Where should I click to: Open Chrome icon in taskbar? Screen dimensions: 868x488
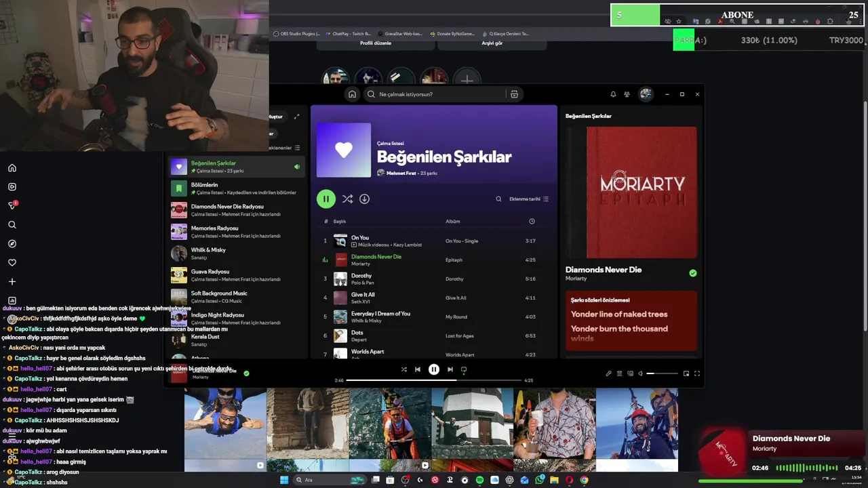[584, 480]
